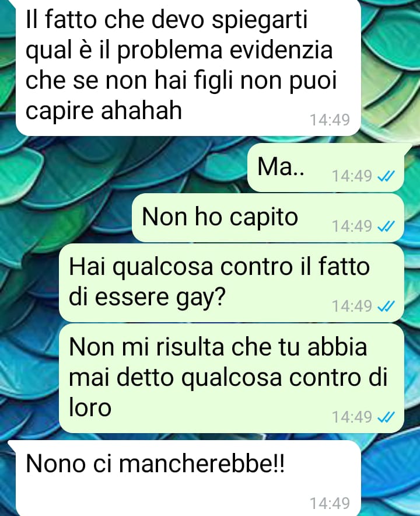This screenshot has height=516, width=420.
Task: Tap the 14:49 timestamp on the 'Ma..' bubble
Action: tap(352, 176)
